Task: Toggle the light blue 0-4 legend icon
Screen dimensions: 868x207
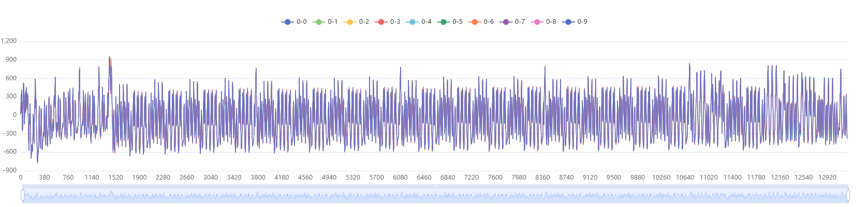Action: [x=412, y=22]
